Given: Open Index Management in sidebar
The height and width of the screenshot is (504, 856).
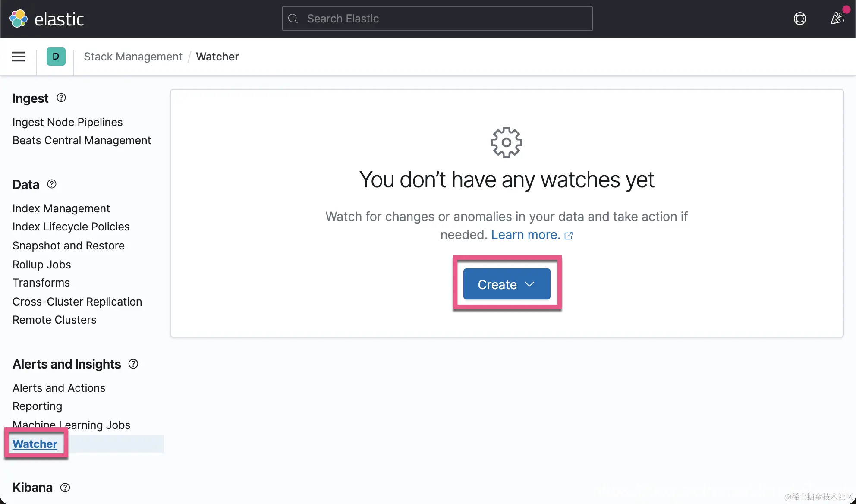Looking at the screenshot, I should pos(61,208).
